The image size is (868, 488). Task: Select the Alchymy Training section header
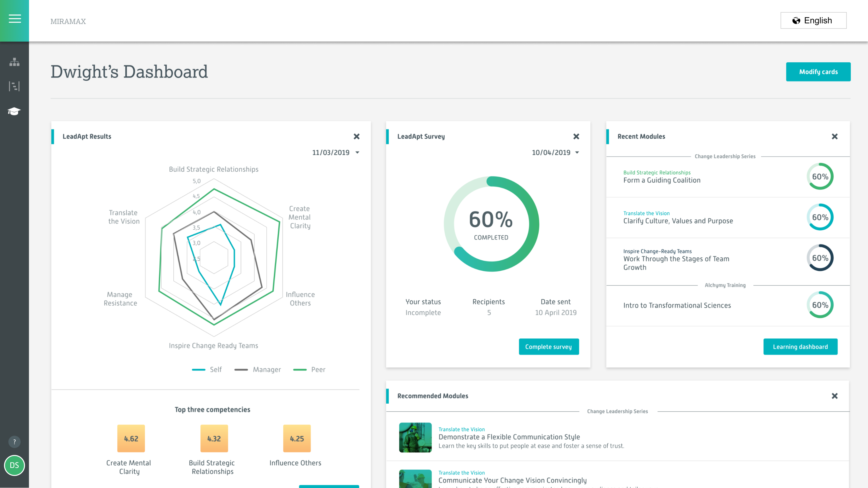[x=725, y=285]
